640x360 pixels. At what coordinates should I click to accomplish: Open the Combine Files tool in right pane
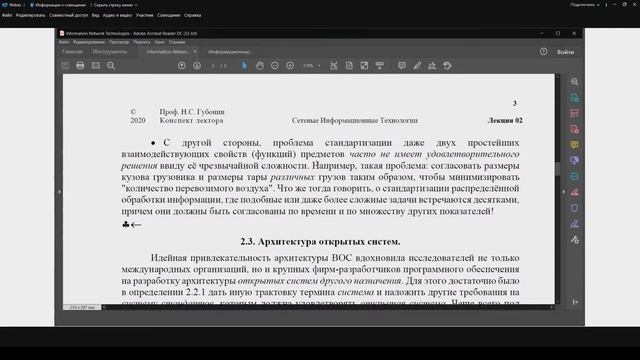pos(574,160)
